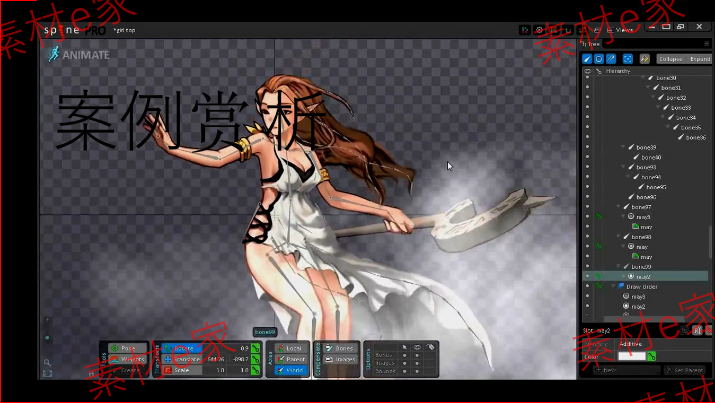This screenshot has width=715, height=403.
Task: Click the find and rename icon in Tree
Action: pyautogui.click(x=644, y=59)
